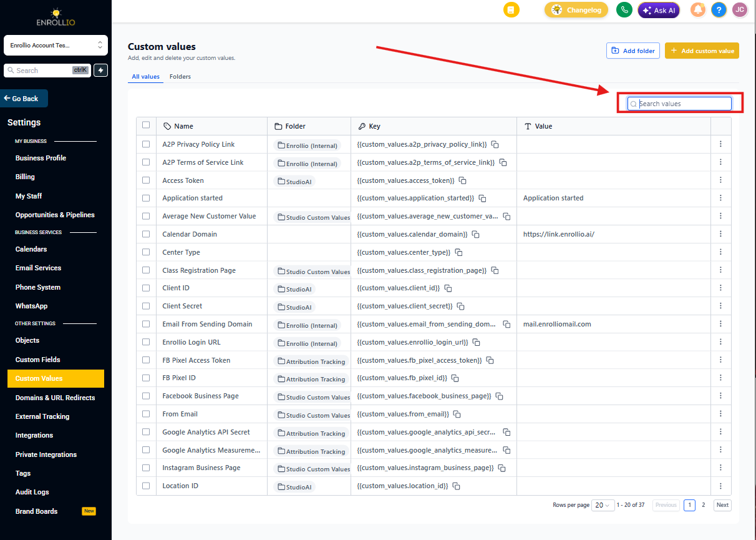Focus the Search values field
The height and width of the screenshot is (540, 756).
[x=679, y=104]
